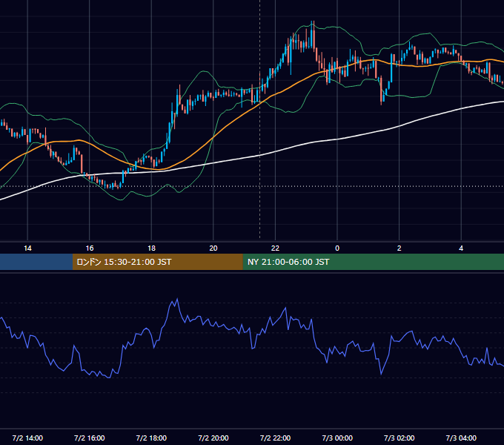Click the oscillator peak near 7/2 19:00
Screen dimensions: 504x445
pos(177,299)
